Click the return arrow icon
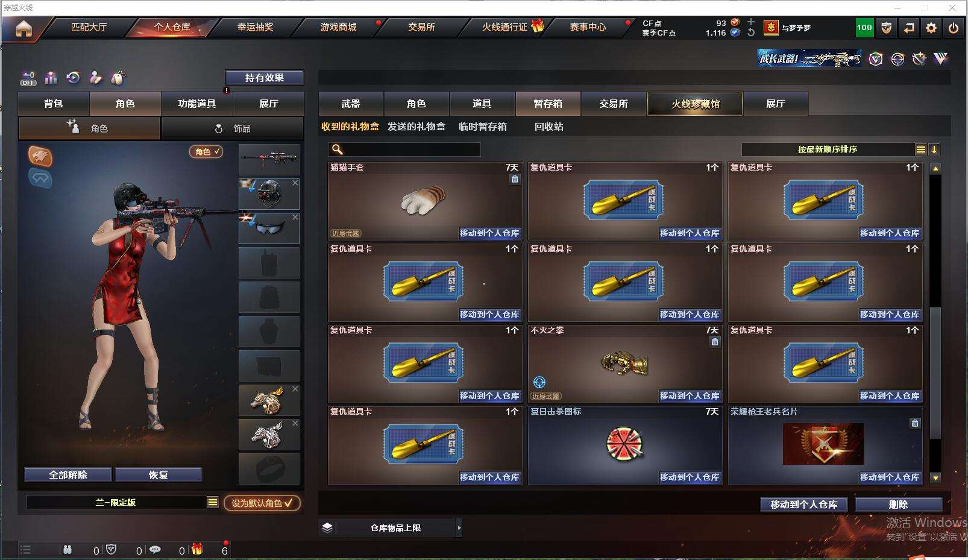Viewport: 968px width, 560px height. coord(909,28)
